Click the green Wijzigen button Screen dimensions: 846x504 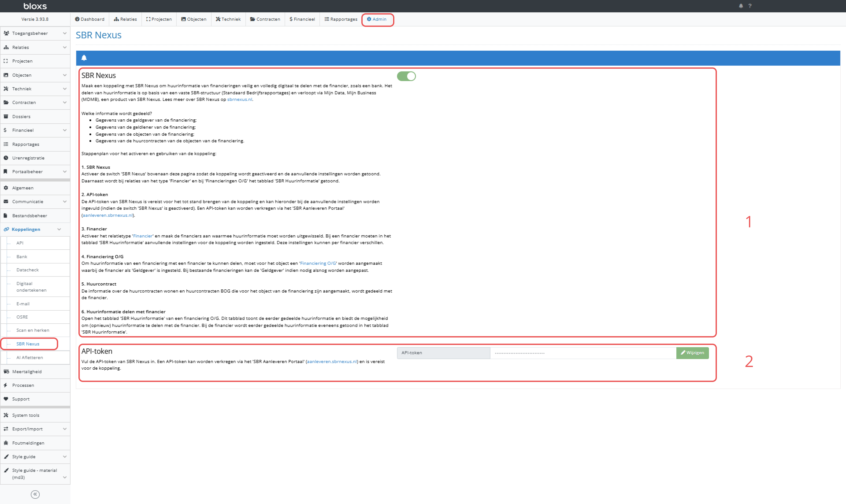(x=692, y=353)
